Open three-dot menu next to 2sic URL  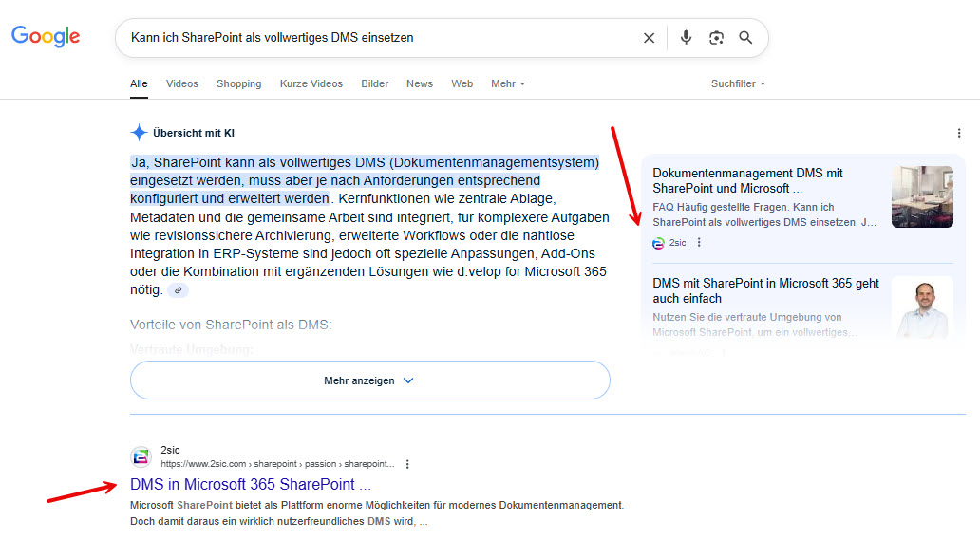pos(407,464)
